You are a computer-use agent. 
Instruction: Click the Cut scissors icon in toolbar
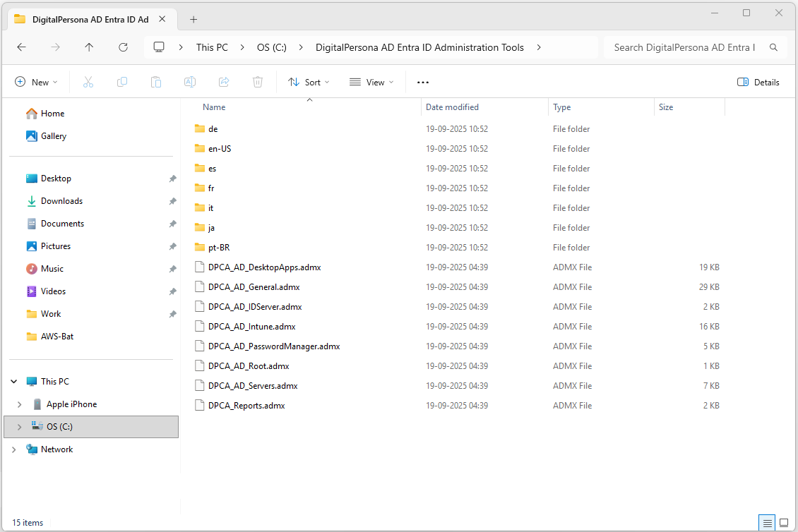[88, 83]
